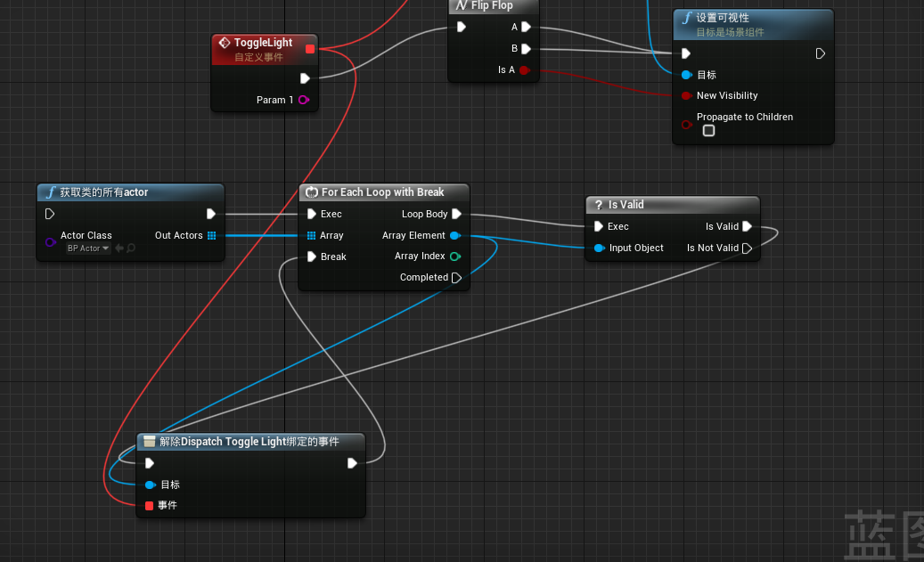This screenshot has height=562, width=924.
Task: Select the ToggleLight custom event node title
Action: click(x=263, y=43)
